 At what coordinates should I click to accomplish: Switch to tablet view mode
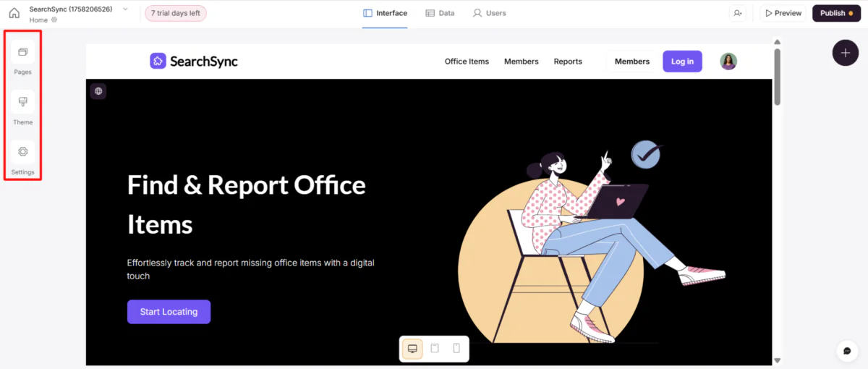coord(435,349)
